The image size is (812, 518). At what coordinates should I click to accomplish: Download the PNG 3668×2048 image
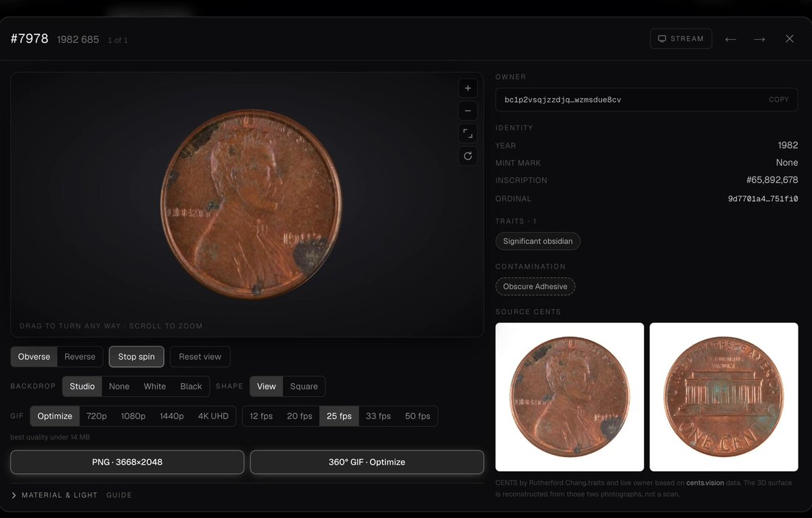(x=127, y=462)
